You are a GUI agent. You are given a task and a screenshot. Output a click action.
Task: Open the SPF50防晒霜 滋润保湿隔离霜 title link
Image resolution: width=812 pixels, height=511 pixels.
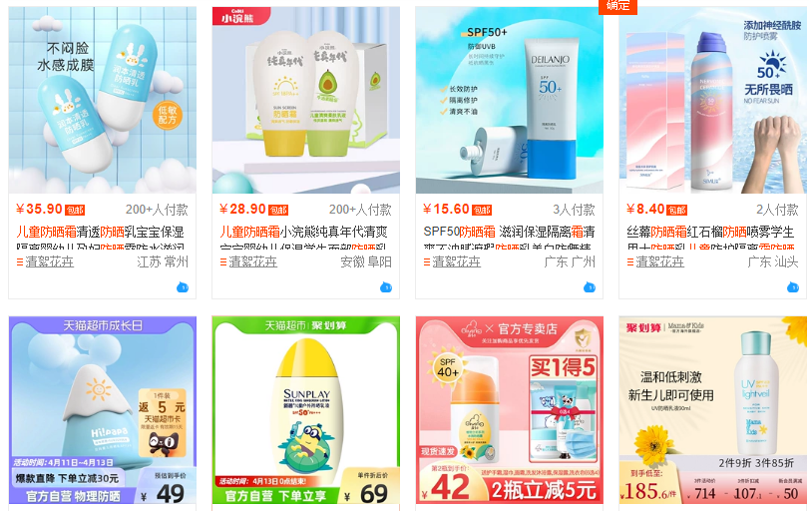tap(509, 232)
